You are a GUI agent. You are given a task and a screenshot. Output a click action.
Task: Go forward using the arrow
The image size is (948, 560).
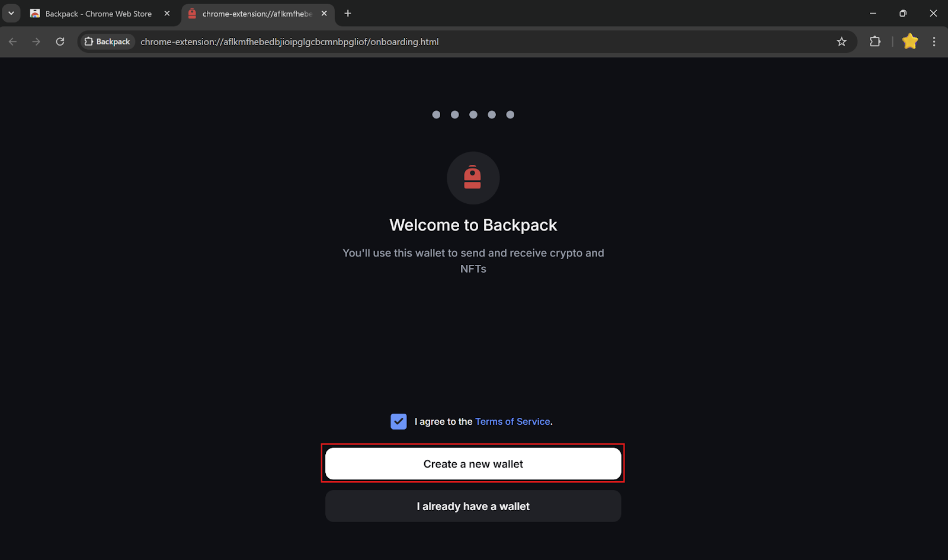tap(36, 41)
